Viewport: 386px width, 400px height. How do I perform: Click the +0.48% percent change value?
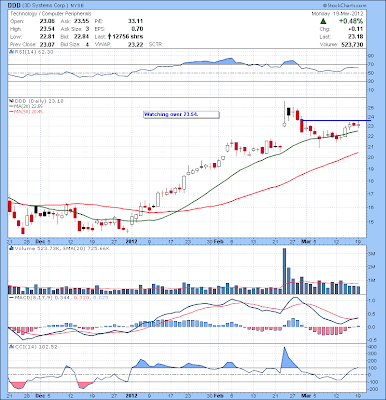pos(351,21)
